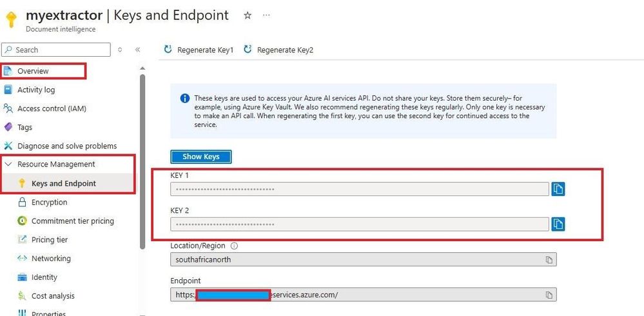Image resolution: width=644 pixels, height=316 pixels.
Task: Click the Pricing tier edit icon
Action: 22,239
